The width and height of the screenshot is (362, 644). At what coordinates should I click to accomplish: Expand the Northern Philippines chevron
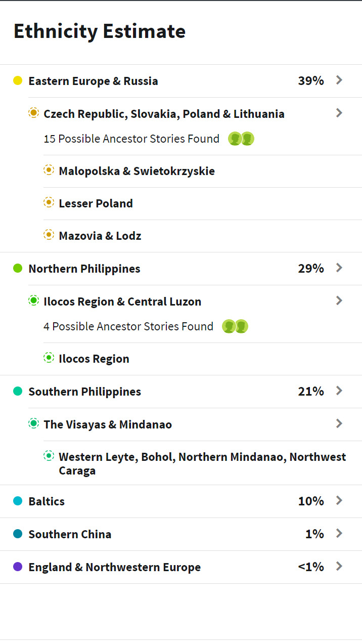click(339, 268)
